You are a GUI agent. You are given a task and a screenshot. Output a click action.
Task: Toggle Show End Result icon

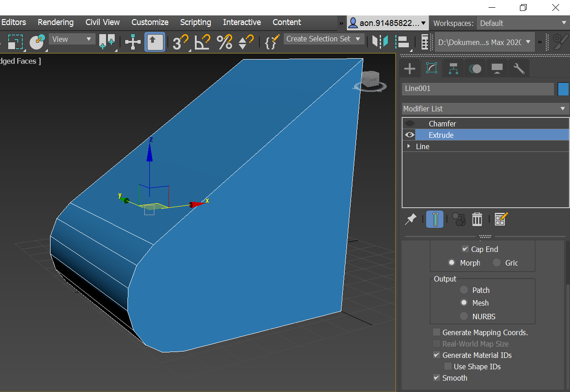pyautogui.click(x=435, y=219)
